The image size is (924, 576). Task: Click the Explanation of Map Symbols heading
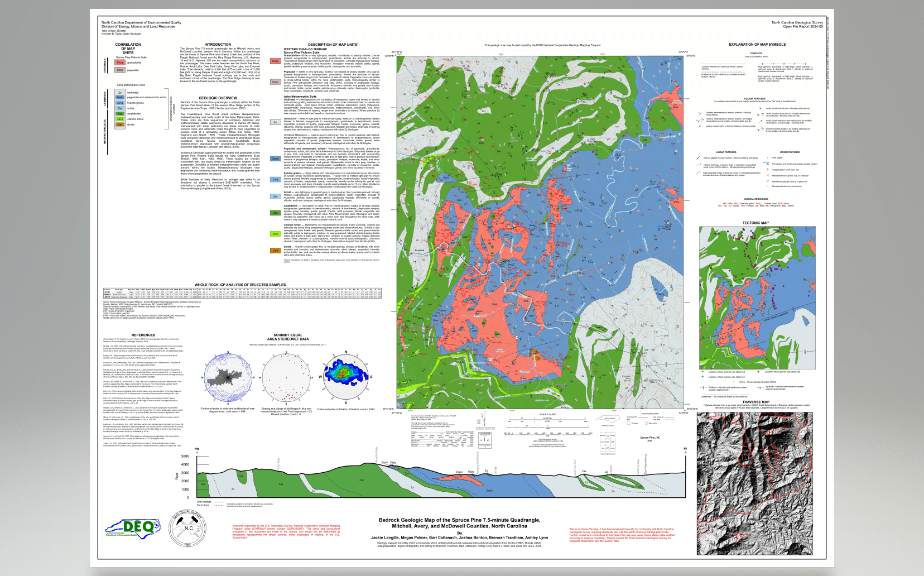pyautogui.click(x=757, y=45)
